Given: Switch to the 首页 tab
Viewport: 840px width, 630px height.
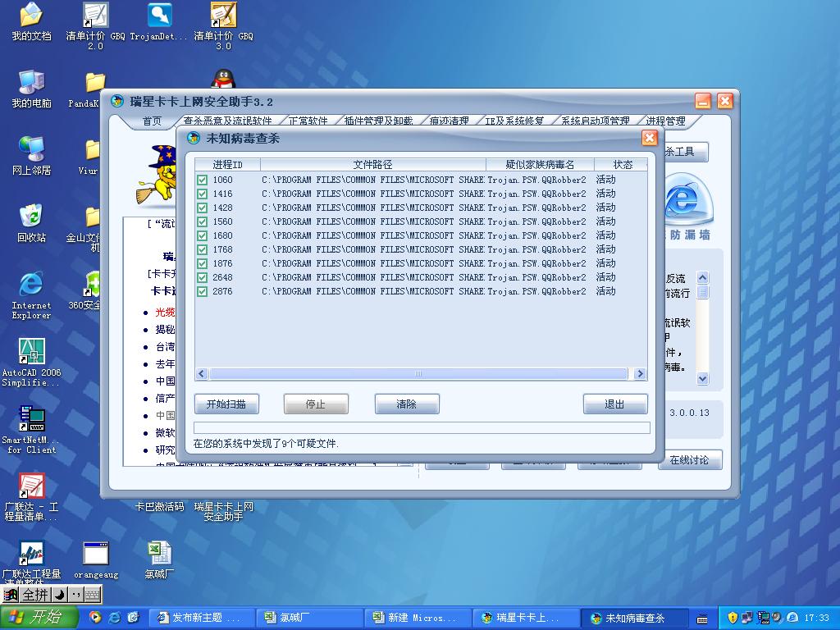Looking at the screenshot, I should tap(152, 121).
